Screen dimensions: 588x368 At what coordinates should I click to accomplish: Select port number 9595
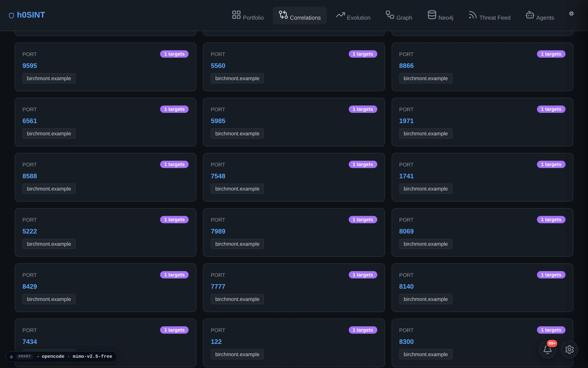click(30, 66)
